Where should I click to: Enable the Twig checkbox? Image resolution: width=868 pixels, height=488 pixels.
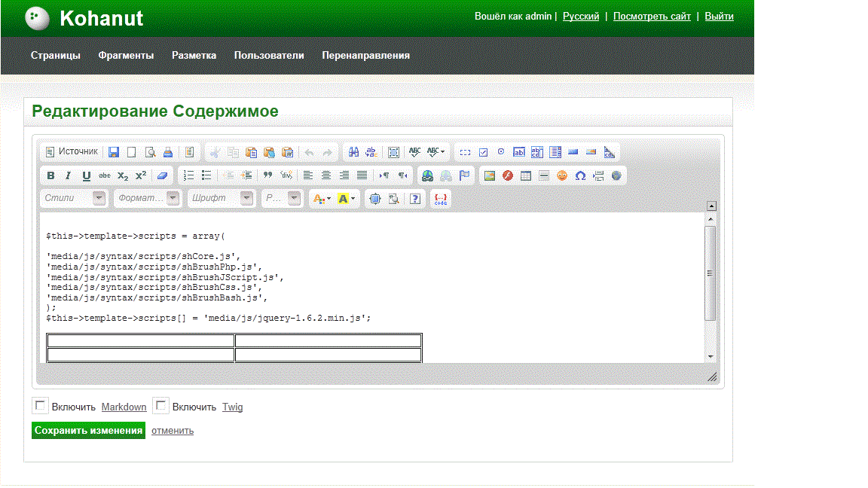tap(160, 406)
